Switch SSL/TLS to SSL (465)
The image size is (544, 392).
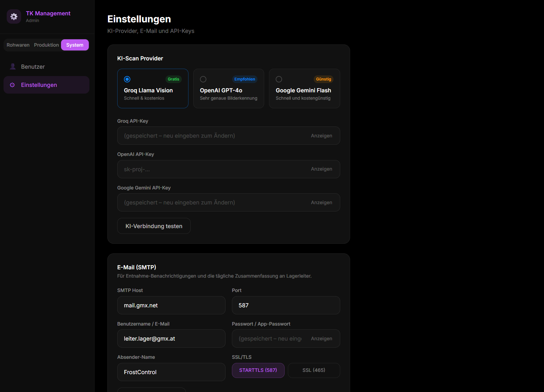click(x=313, y=370)
